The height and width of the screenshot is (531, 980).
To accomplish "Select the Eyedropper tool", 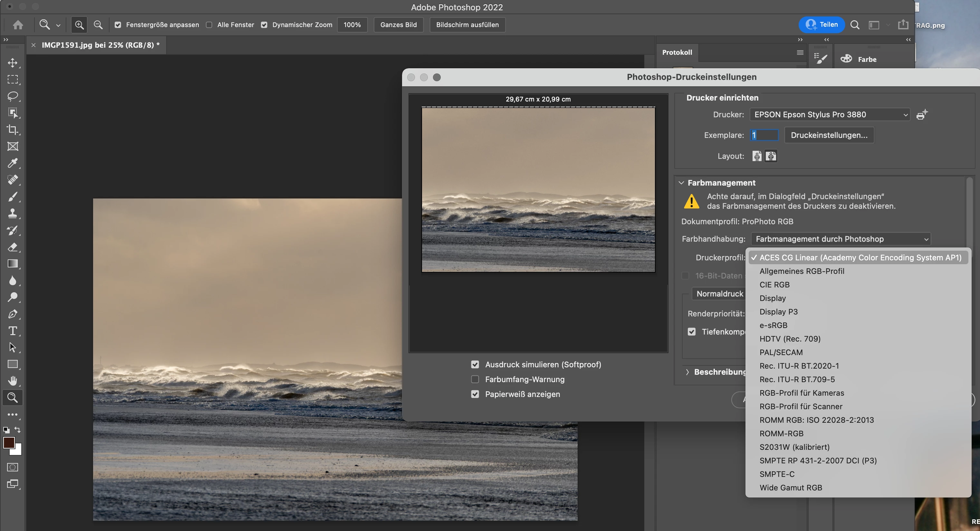I will click(13, 163).
